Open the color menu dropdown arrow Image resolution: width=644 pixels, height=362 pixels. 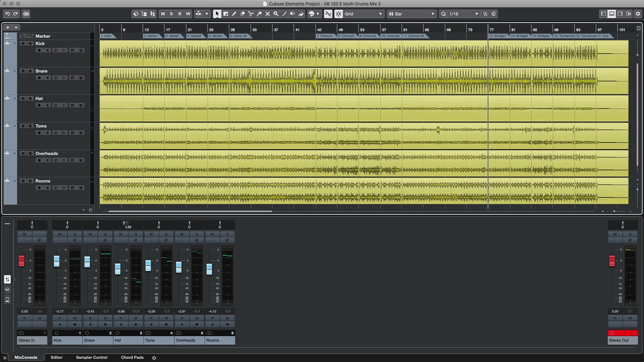pos(318,14)
